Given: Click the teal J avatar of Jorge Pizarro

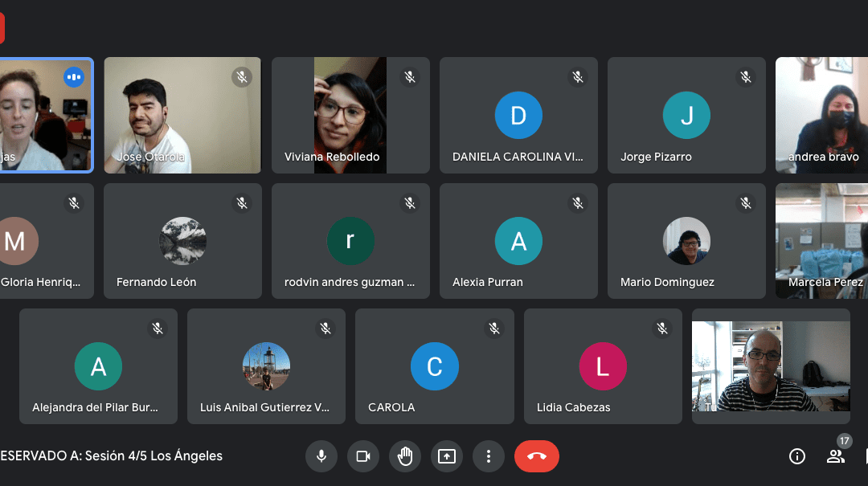Looking at the screenshot, I should [x=686, y=115].
